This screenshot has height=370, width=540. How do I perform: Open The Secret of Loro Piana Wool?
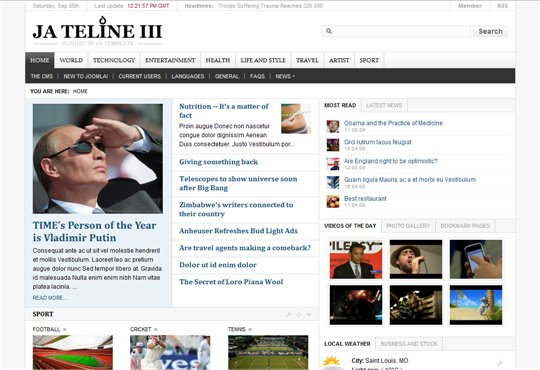[x=231, y=282]
